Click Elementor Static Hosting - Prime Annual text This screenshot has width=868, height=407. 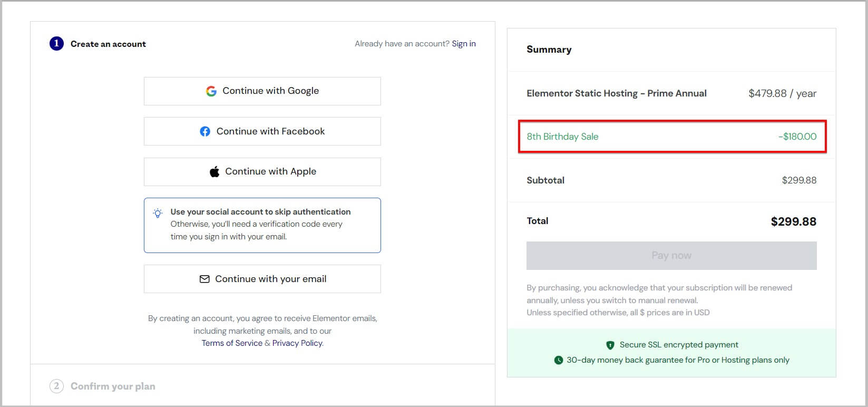(617, 93)
